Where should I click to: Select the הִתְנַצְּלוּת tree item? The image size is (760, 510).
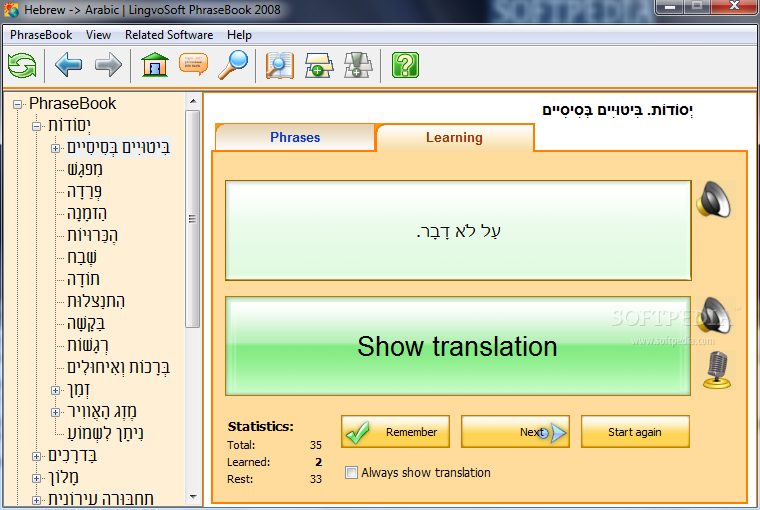click(96, 301)
